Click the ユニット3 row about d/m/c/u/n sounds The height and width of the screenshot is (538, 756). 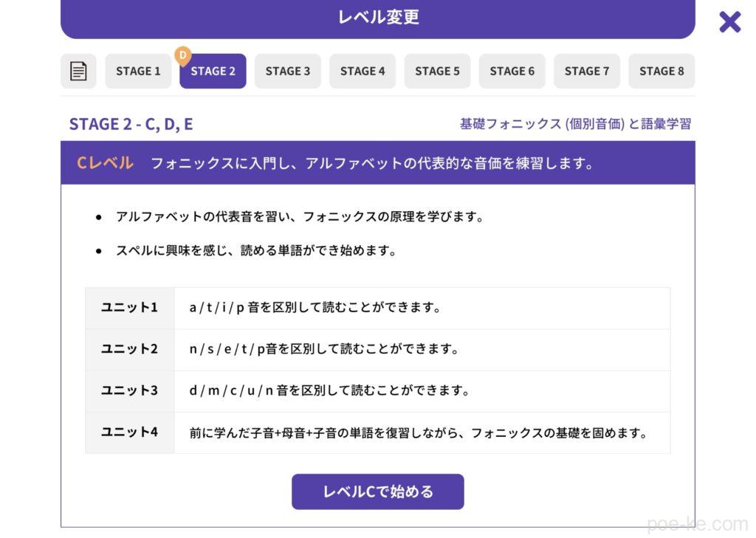[377, 390]
